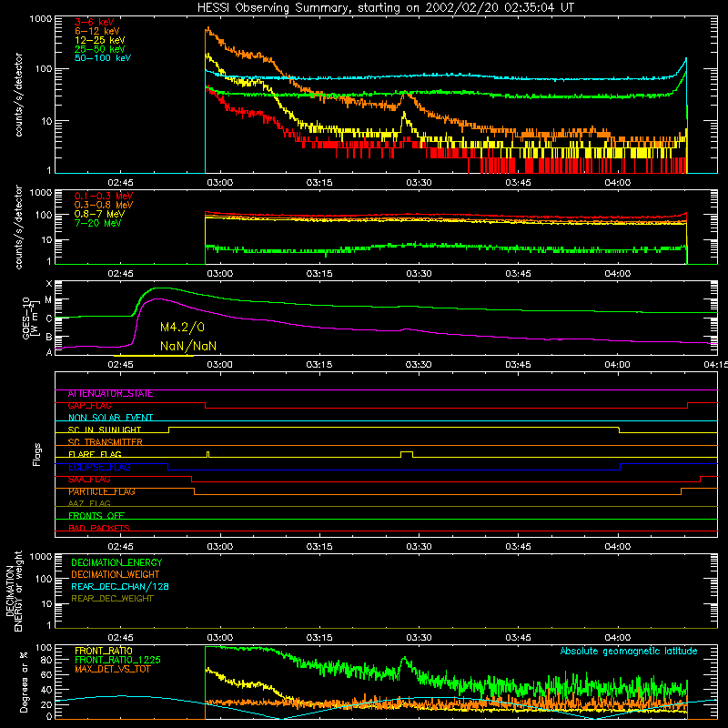Screen dimensions: 728x728
Task: Select the '25-50 keV' legend label
Action: coord(100,49)
